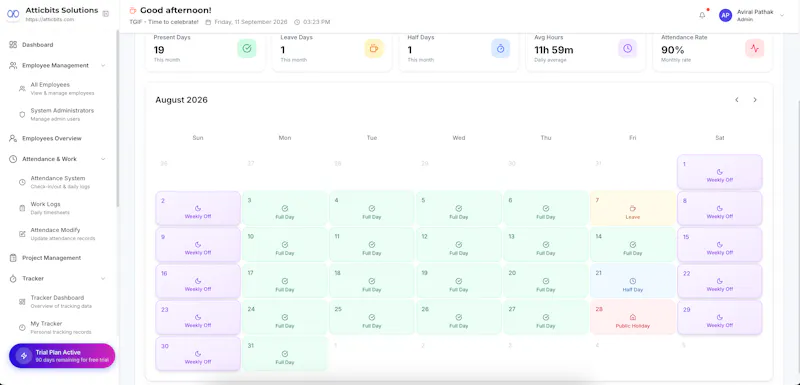Select August 20 Full Day cell

(546, 281)
